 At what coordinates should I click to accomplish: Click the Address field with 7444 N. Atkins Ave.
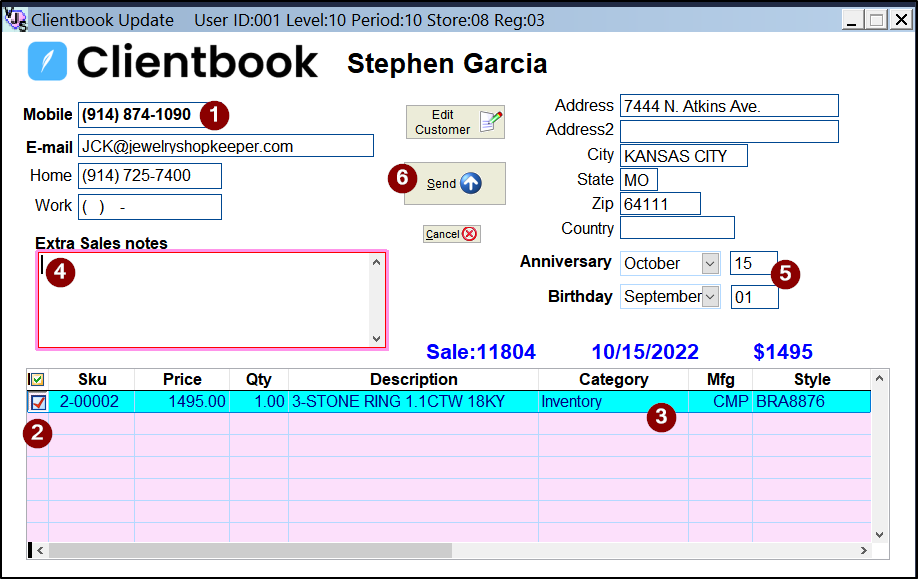[729, 106]
